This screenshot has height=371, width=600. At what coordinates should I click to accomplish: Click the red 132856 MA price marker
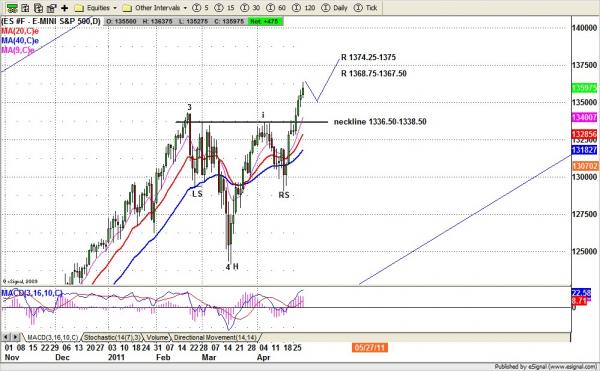coord(584,134)
